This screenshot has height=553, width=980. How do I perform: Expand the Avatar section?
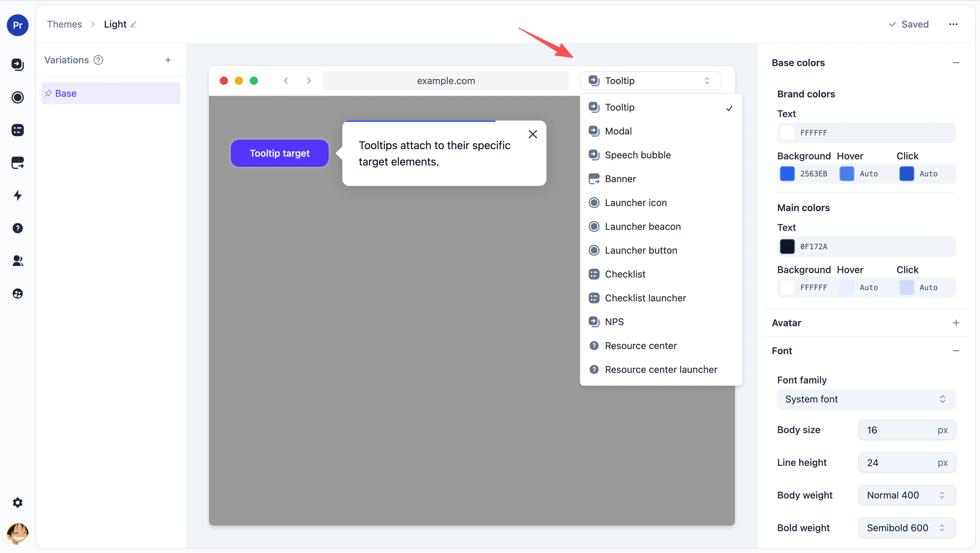coord(955,323)
